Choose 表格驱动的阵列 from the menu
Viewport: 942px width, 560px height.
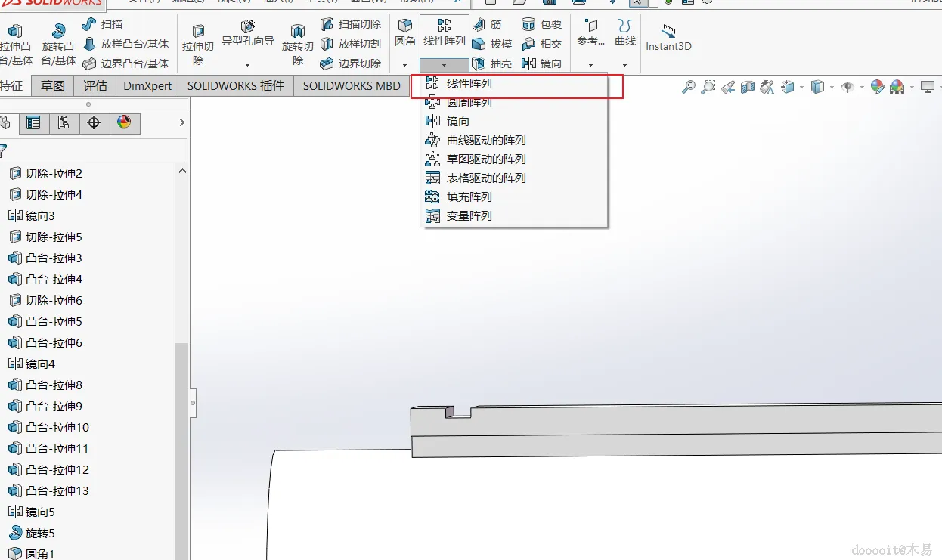[514, 178]
